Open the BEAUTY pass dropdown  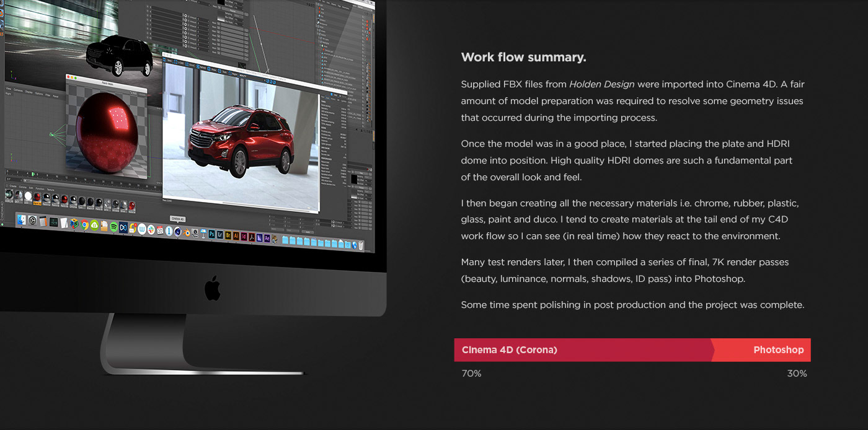click(252, 77)
